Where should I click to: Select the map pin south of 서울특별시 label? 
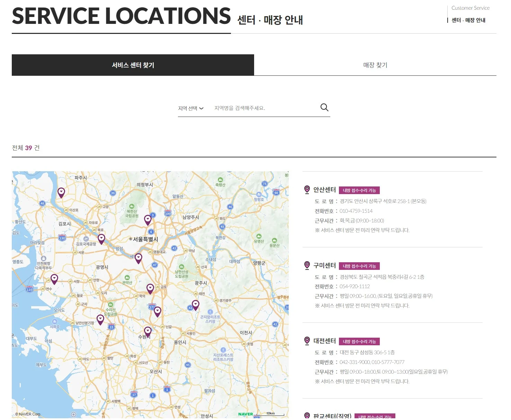point(138,258)
